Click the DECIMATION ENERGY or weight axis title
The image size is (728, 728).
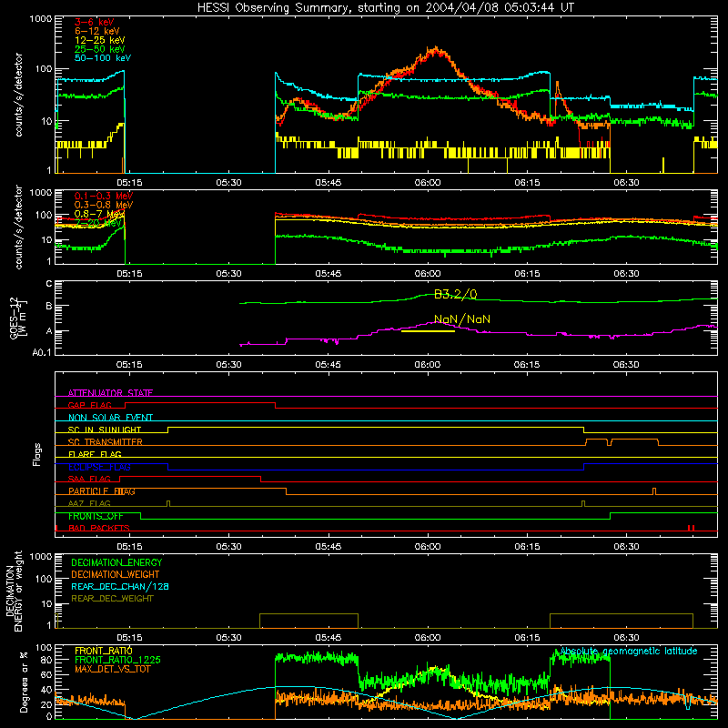[x=14, y=591]
